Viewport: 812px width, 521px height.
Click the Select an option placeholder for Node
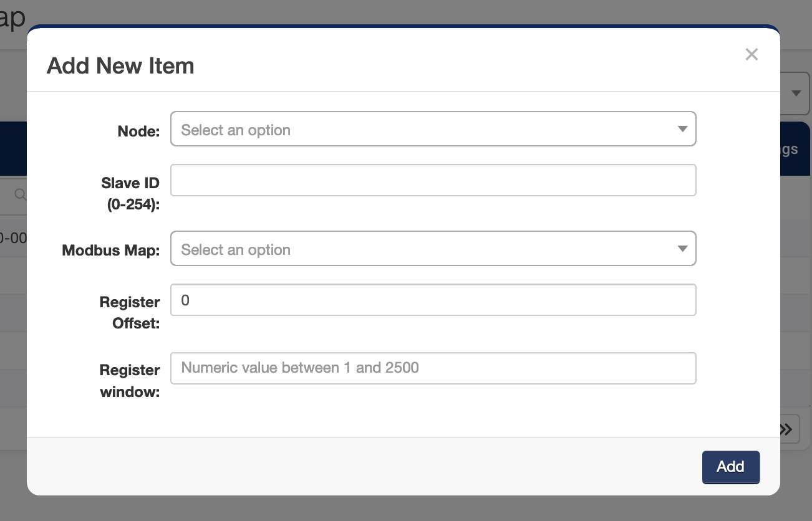click(x=235, y=130)
